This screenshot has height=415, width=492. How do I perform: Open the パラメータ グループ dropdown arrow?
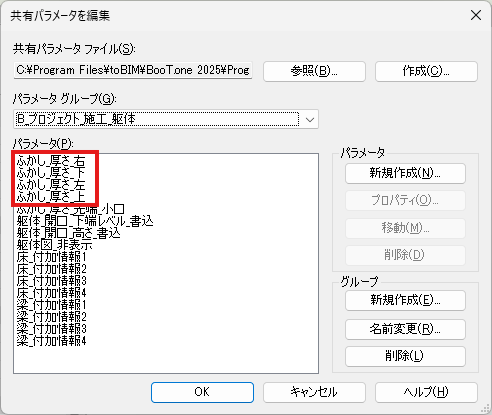310,119
